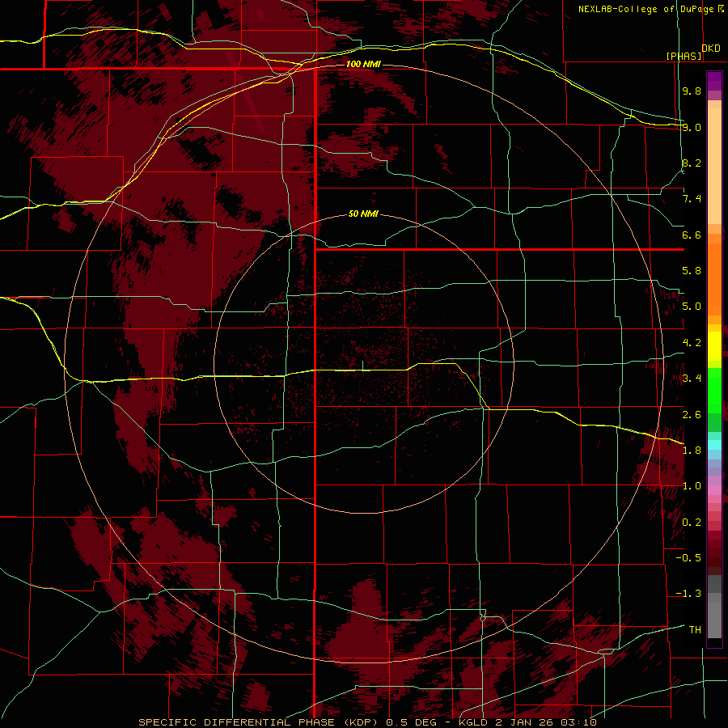The width and height of the screenshot is (728, 728).
Task: Click the 2.6 value on the color scale
Action: (x=692, y=415)
